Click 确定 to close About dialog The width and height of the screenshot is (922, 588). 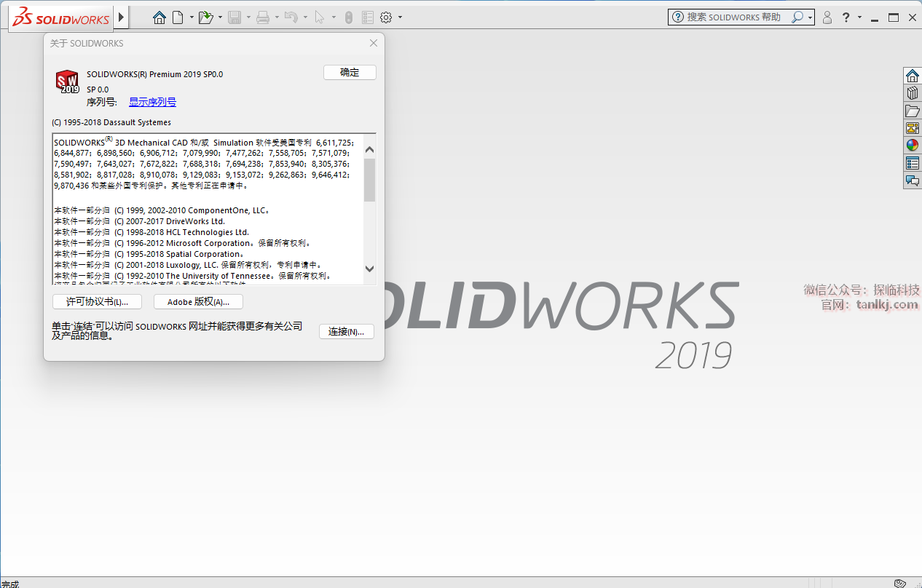point(350,72)
